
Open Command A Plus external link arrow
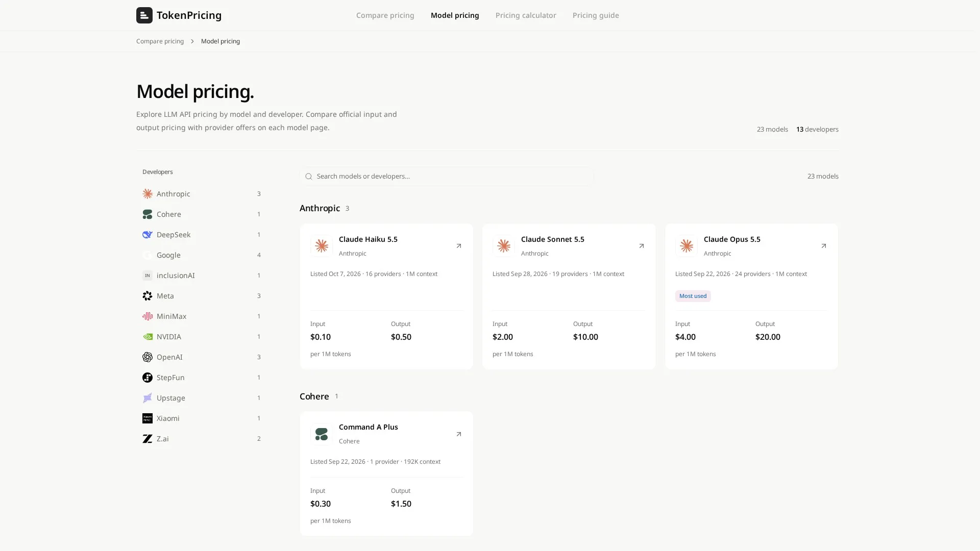click(x=458, y=434)
